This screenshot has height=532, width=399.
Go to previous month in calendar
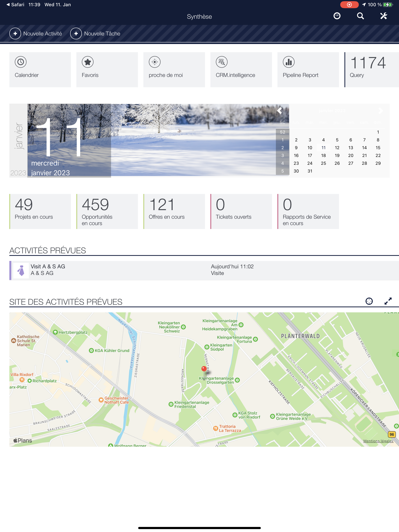coord(279,111)
